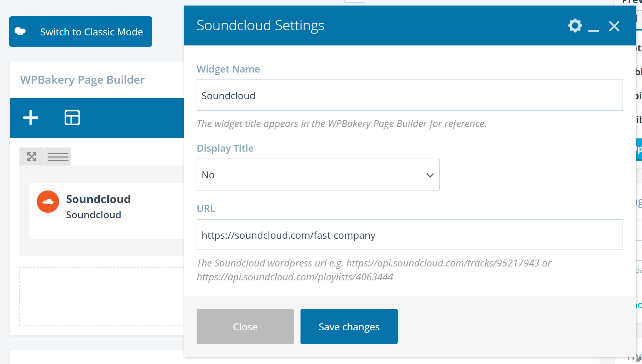Viewport: 642px width, 364px height.
Task: Click the cloud icon in Classic Mode button
Action: [x=20, y=32]
